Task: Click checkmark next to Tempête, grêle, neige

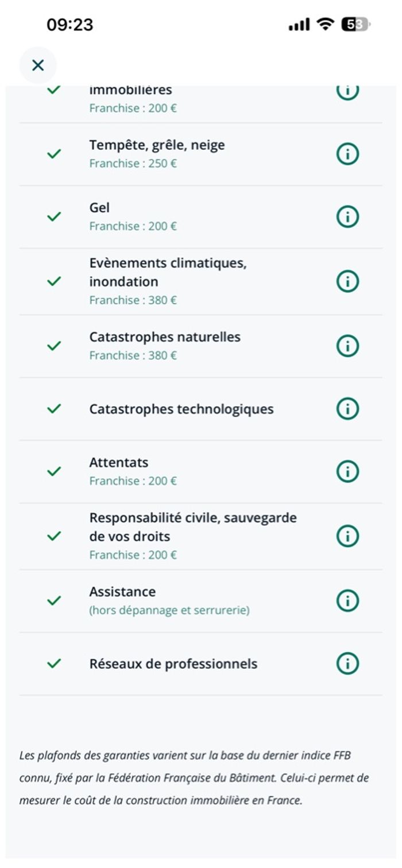Action: pos(54,154)
